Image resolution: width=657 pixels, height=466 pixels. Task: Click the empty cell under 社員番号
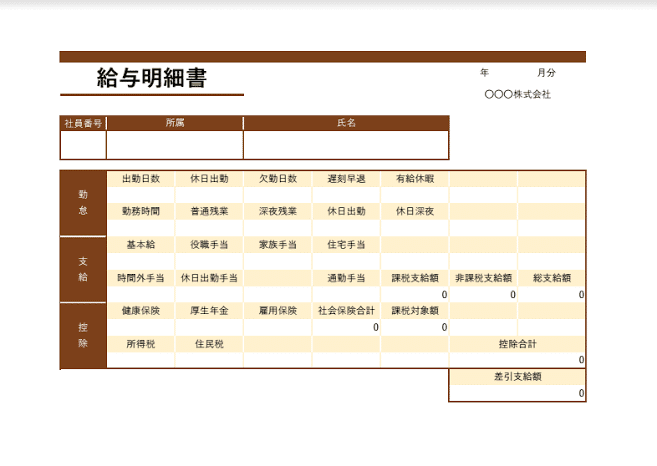point(83,145)
